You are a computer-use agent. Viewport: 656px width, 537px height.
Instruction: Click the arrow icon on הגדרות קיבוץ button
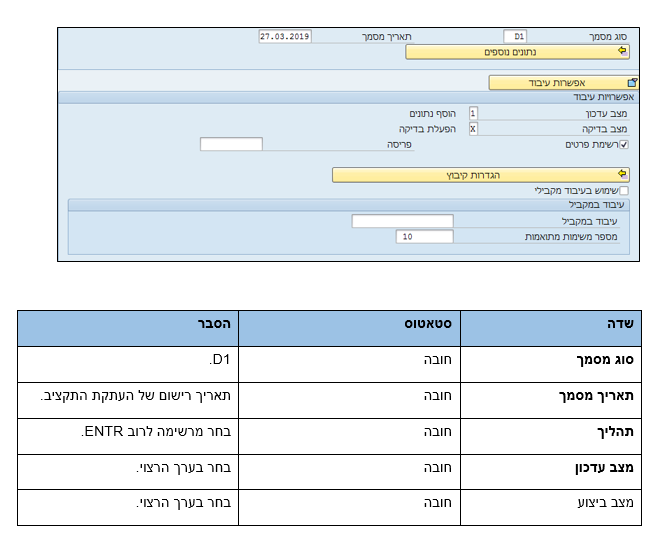point(622,174)
